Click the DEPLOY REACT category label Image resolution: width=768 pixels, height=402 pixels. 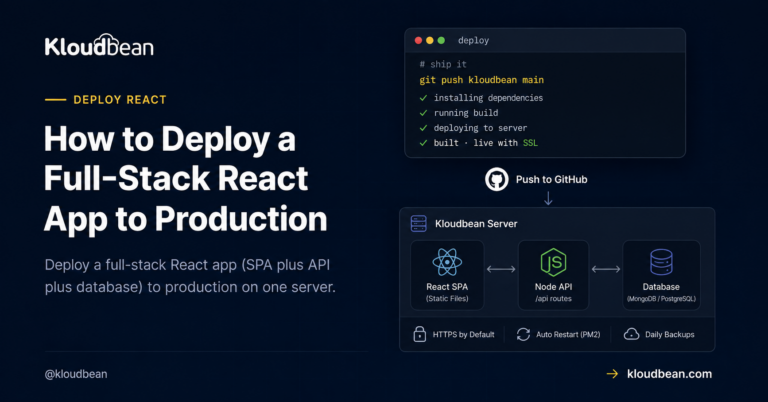click(x=120, y=100)
